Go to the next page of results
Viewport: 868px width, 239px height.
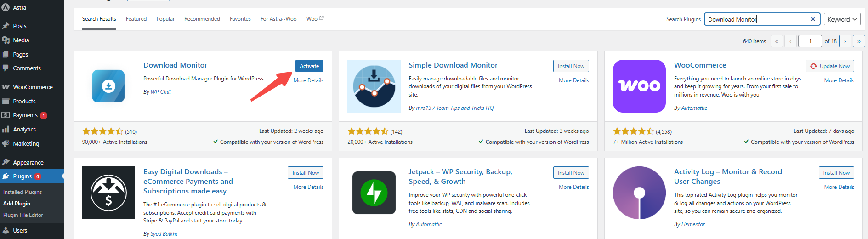[845, 41]
